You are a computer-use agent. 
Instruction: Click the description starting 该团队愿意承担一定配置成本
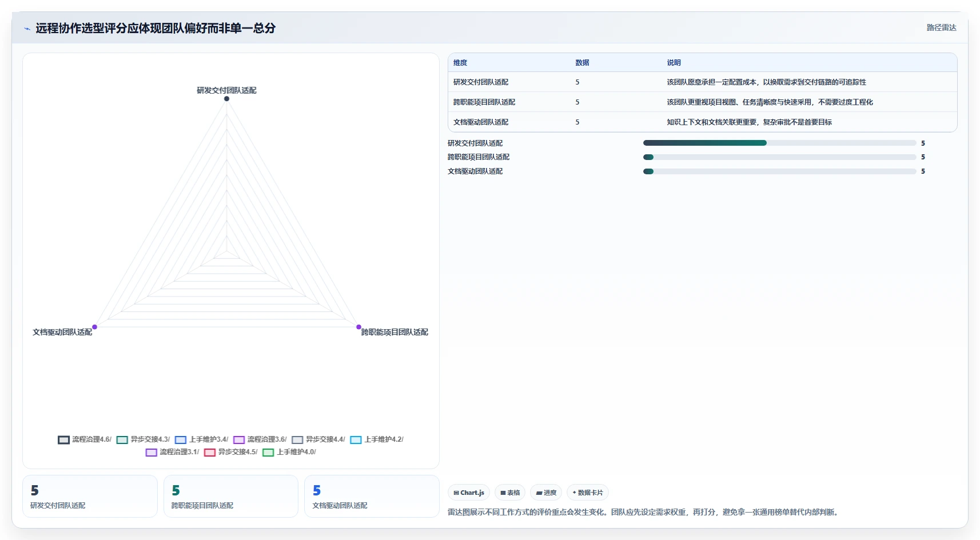[766, 82]
